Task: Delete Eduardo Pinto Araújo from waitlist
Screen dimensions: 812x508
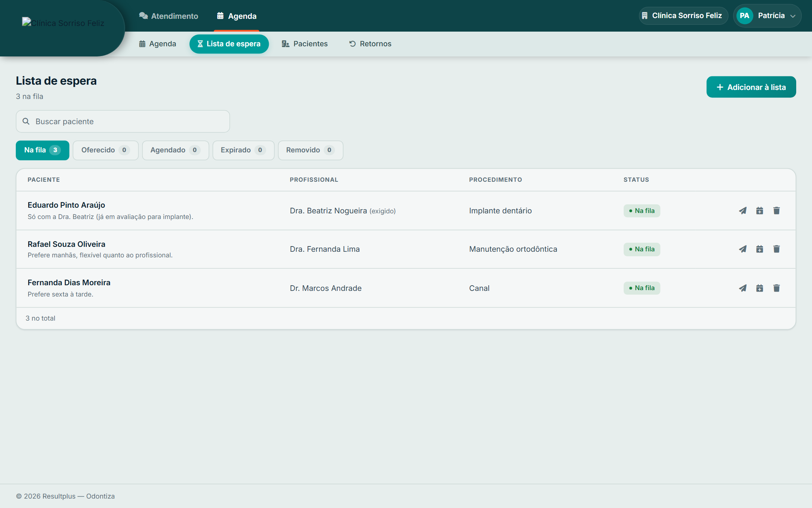Action: tap(777, 211)
